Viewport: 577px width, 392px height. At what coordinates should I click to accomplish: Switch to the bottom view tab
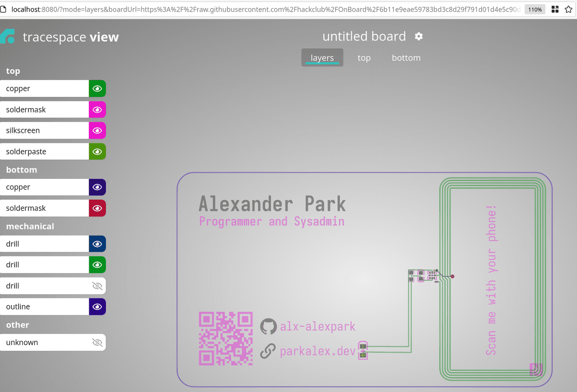tap(406, 58)
